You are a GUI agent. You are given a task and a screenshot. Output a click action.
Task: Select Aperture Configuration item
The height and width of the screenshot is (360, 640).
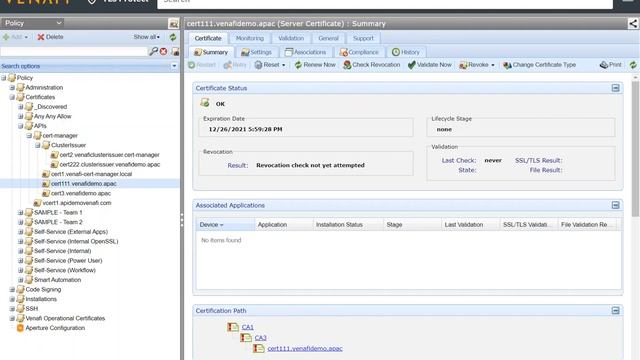pyautogui.click(x=55, y=328)
